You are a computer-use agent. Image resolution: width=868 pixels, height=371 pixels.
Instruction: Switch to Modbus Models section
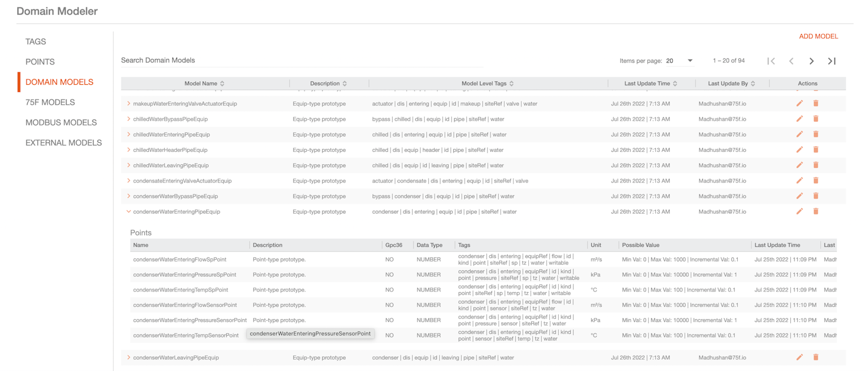coord(61,122)
